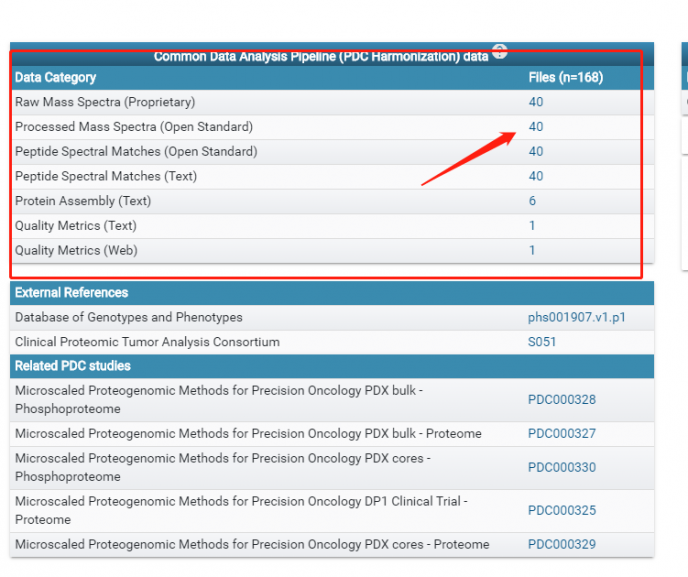Open dbGaP reference phs001907.v1.p1

tap(576, 318)
